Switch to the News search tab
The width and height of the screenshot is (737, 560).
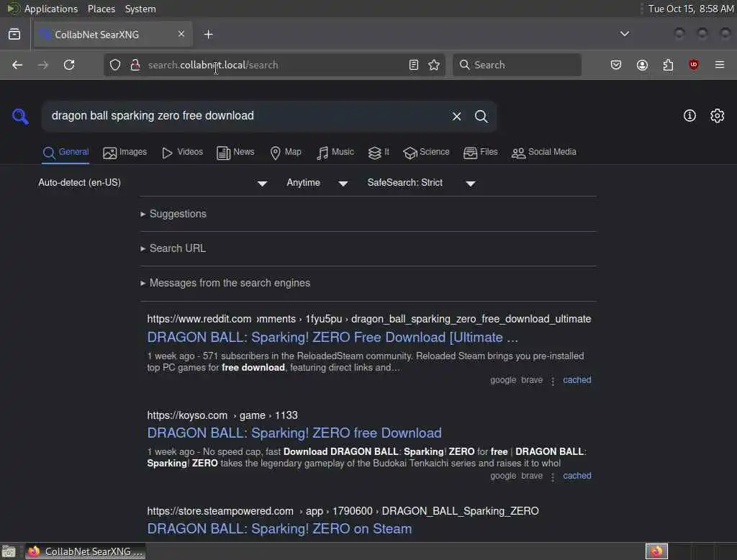pyautogui.click(x=235, y=153)
